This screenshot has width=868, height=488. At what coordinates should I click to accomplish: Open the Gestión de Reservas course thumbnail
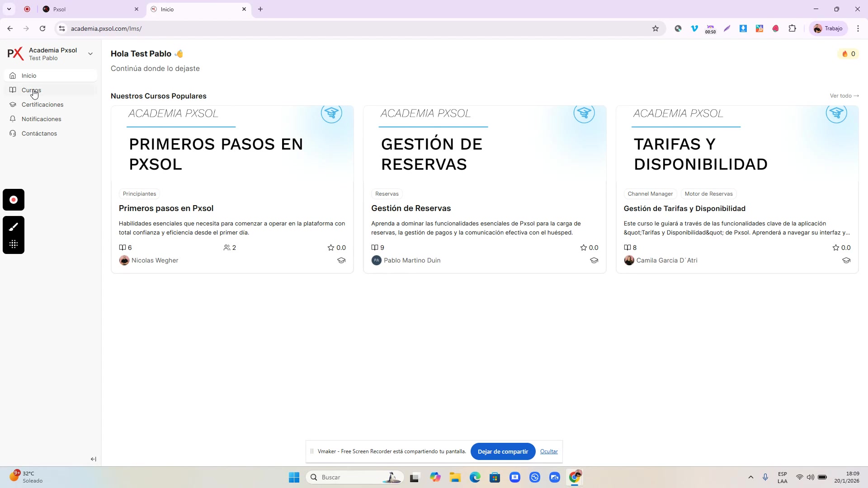485,144
